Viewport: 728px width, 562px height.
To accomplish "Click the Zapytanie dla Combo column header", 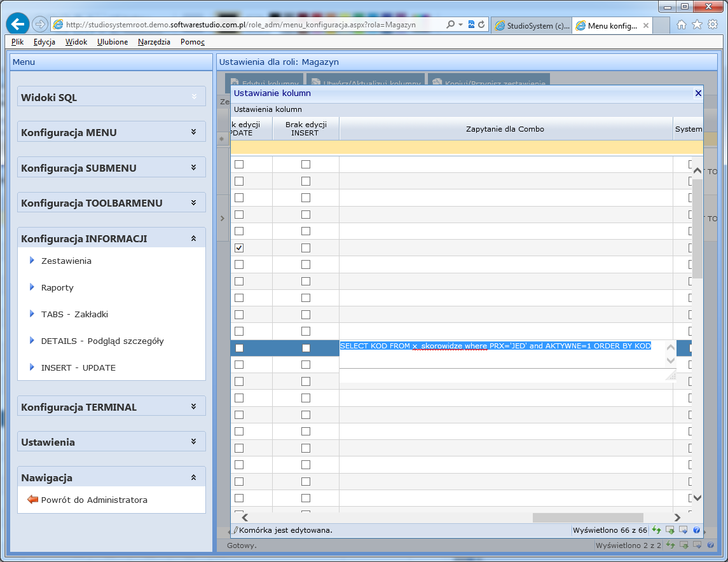I will pos(505,129).
